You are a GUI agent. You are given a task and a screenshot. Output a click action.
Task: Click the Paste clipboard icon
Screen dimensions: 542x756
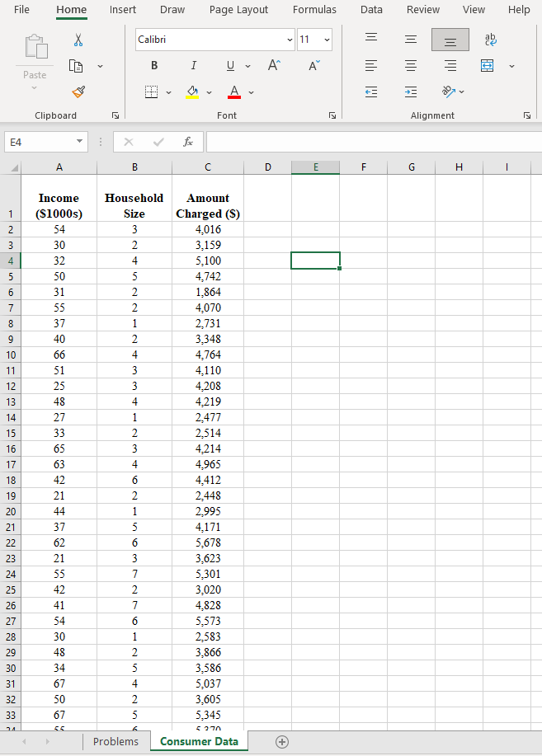click(36, 47)
